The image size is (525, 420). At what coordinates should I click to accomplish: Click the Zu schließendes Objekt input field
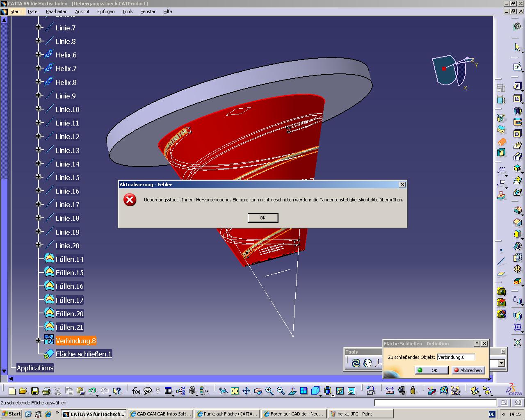coord(456,357)
